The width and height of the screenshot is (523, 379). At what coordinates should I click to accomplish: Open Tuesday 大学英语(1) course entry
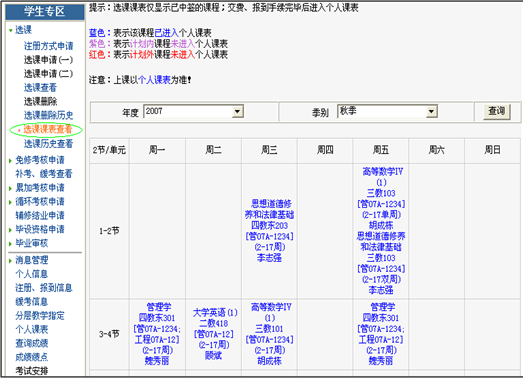[215, 334]
